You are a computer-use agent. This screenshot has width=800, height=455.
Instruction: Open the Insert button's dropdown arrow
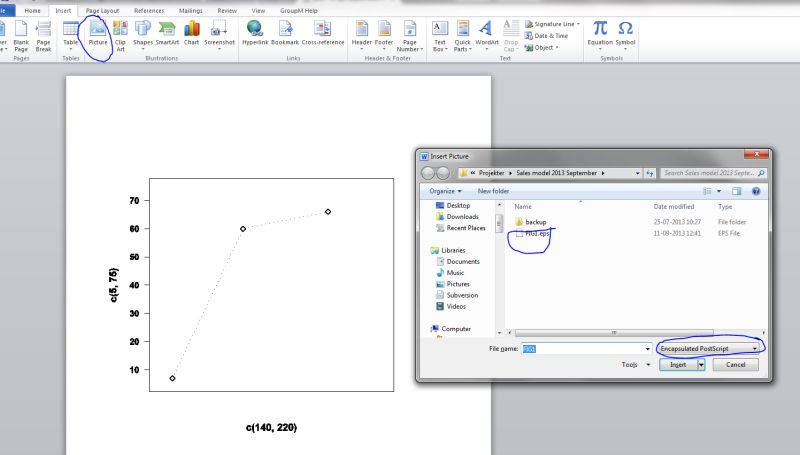(701, 365)
